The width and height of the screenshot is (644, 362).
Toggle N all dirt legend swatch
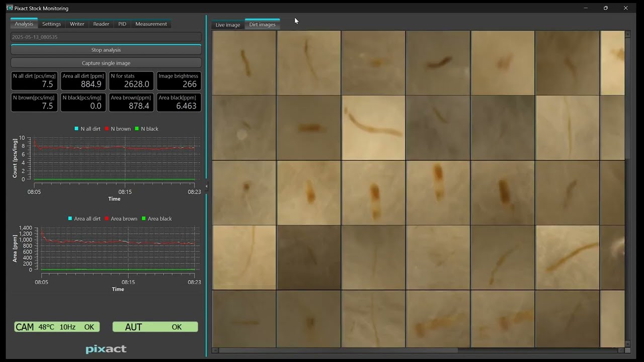[x=76, y=129]
